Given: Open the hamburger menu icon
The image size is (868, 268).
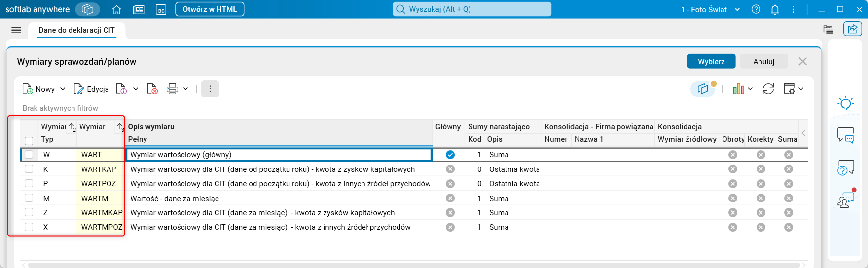Looking at the screenshot, I should tap(16, 30).
